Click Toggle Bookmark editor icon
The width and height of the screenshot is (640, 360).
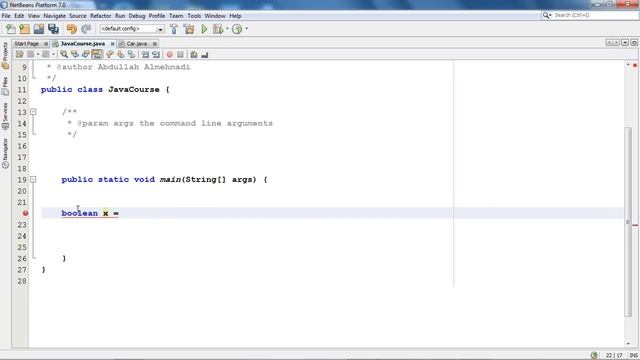click(131, 54)
